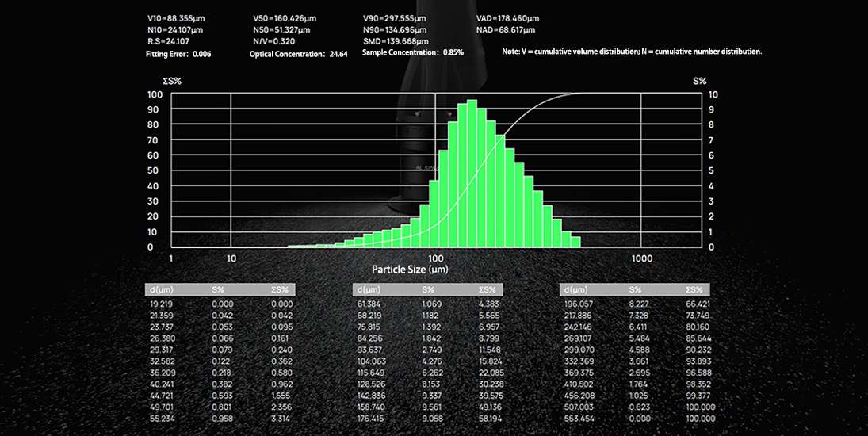Select the d(µm) header in first table
Screen dimensions: 868x436
click(161, 290)
